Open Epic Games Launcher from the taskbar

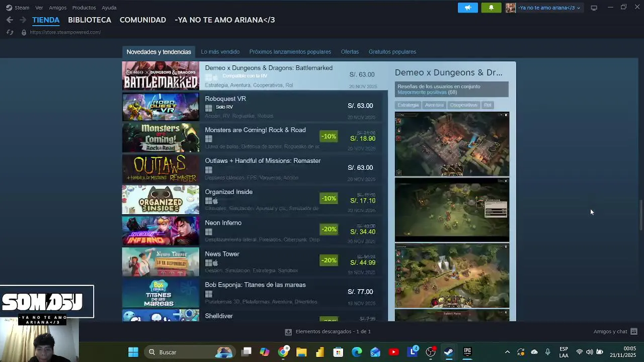pos(467,352)
